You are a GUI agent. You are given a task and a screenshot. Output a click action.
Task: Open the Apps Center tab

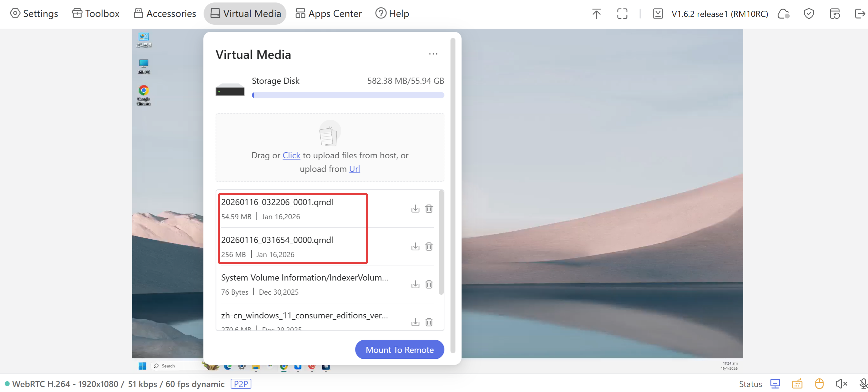(328, 14)
